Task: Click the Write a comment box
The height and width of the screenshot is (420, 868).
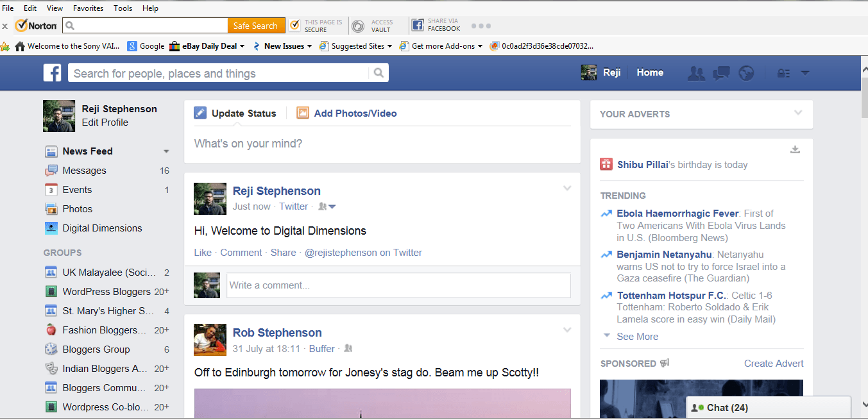Action: point(398,285)
